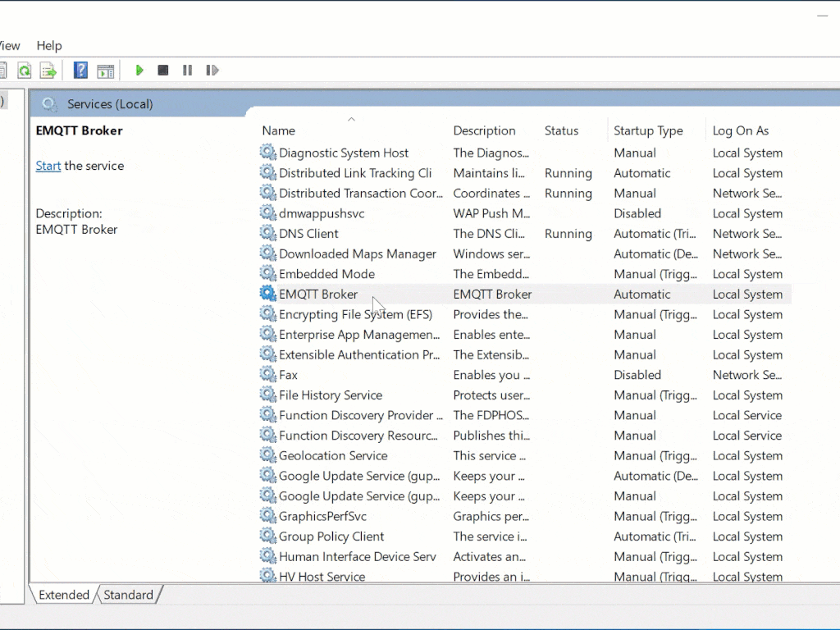Click the Disabled startup type for Fax
The width and height of the screenshot is (840, 630).
637,374
